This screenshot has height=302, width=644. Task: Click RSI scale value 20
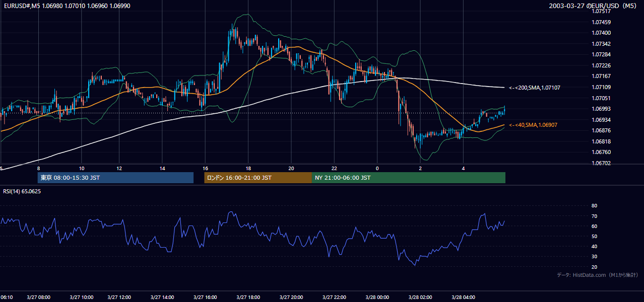tap(594, 267)
